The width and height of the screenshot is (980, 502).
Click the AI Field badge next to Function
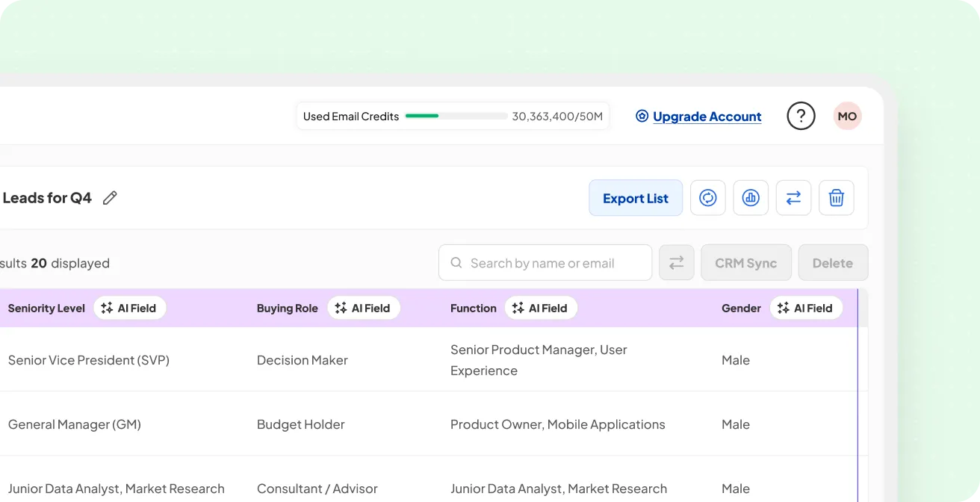(541, 308)
